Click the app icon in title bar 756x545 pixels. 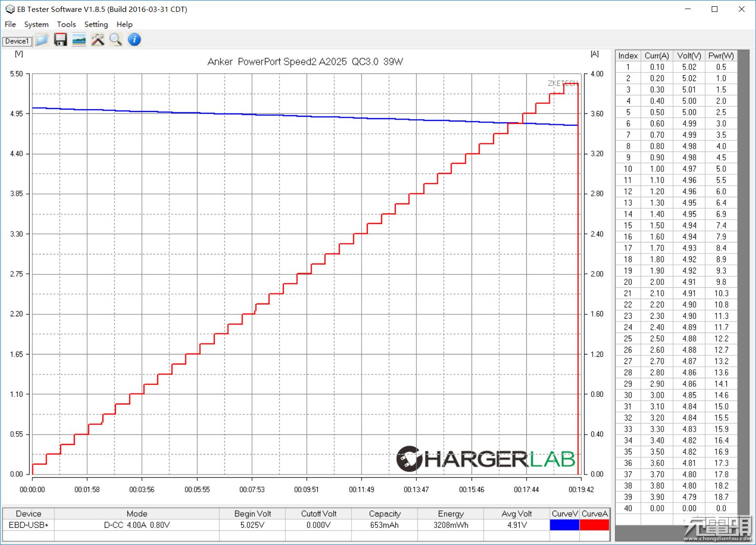10,9
